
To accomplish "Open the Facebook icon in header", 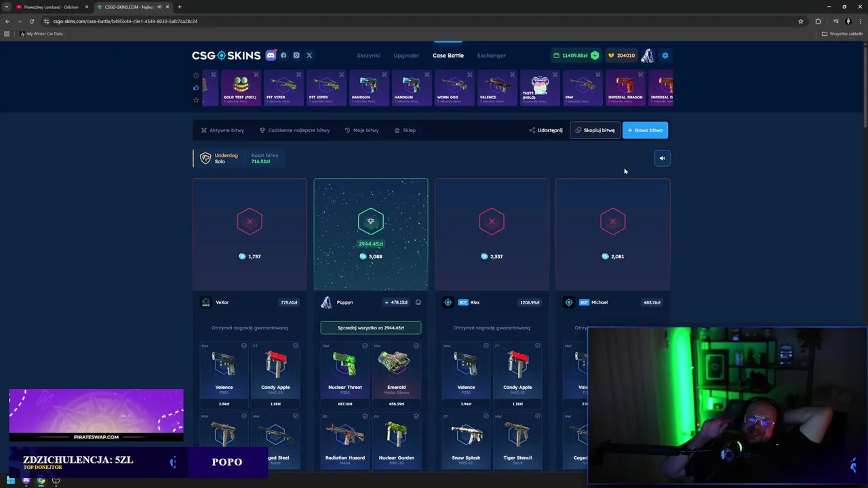I will click(x=283, y=55).
